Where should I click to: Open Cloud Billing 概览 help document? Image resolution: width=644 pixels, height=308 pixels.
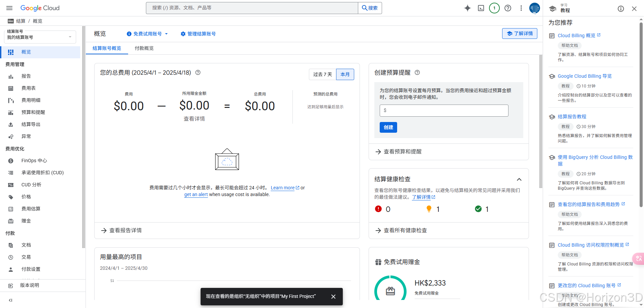click(579, 36)
